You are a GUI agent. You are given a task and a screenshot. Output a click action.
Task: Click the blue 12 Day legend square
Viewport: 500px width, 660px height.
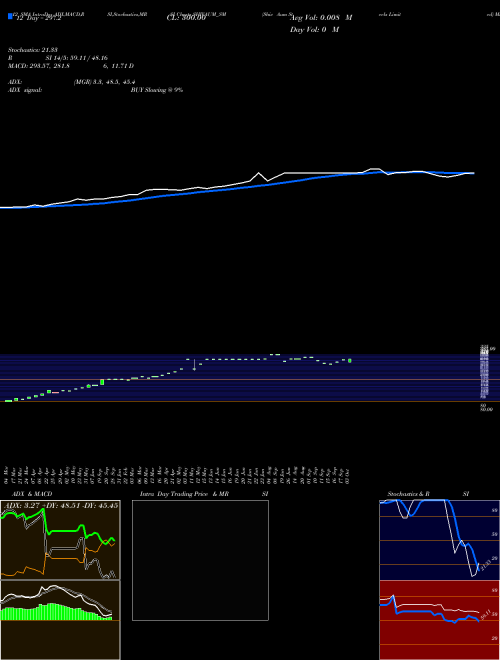[11, 17]
